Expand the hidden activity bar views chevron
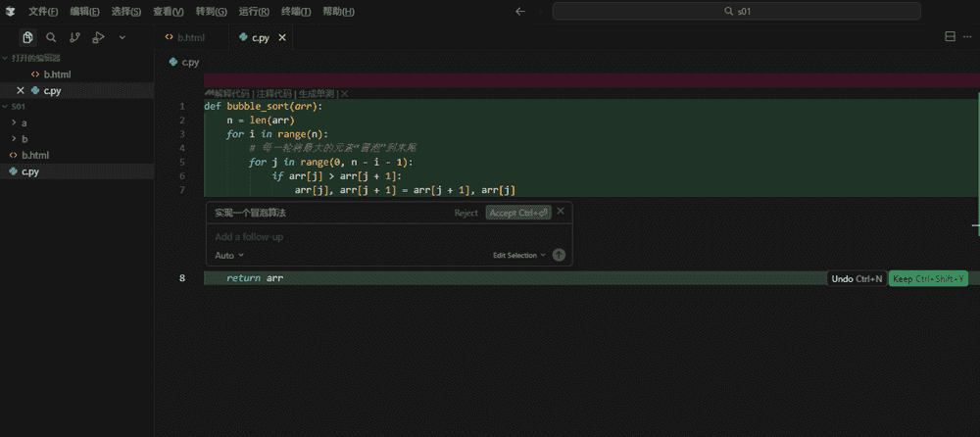980x437 pixels. [x=122, y=37]
